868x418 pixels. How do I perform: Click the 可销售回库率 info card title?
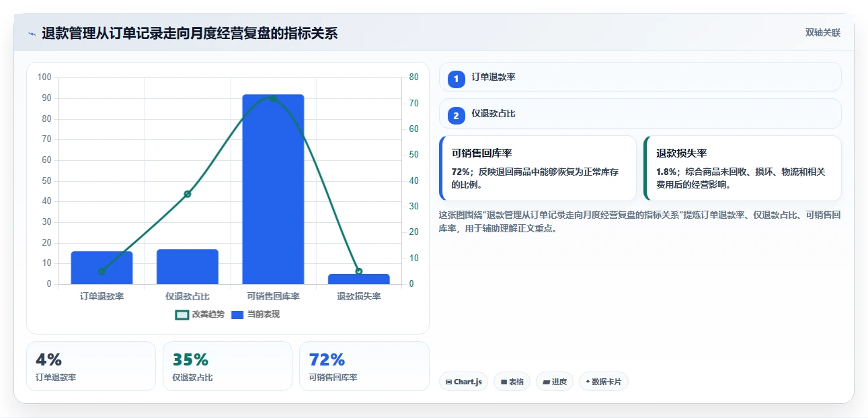(482, 153)
